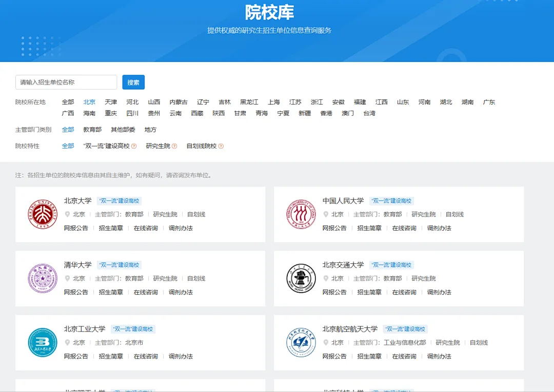Select 其他部委 department filter
Viewport: 554px width, 392px height.
click(123, 130)
